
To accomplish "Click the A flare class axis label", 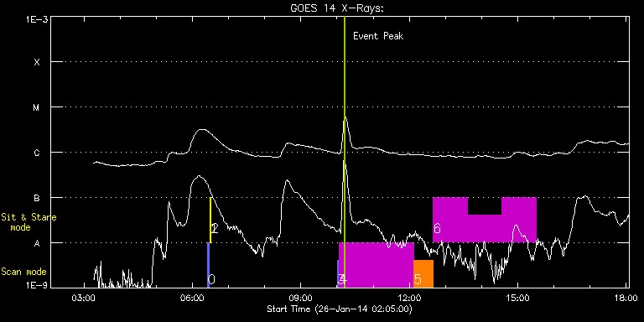I will tap(37, 243).
